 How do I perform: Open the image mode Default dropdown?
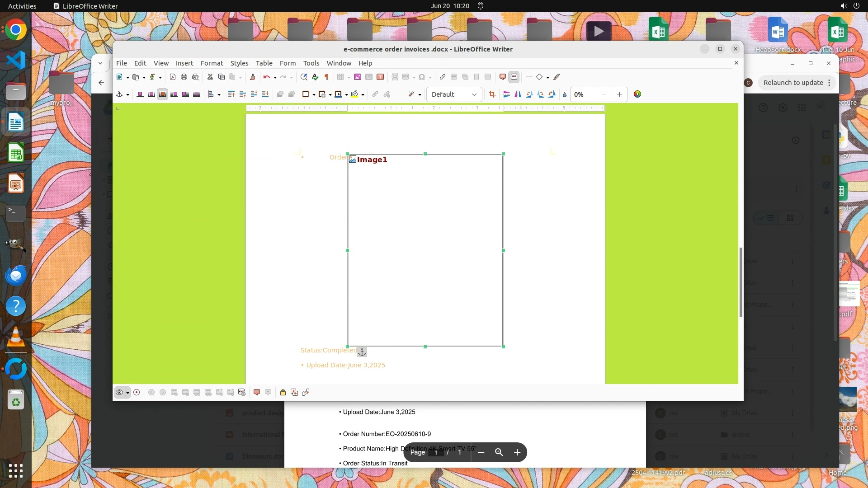click(x=454, y=94)
